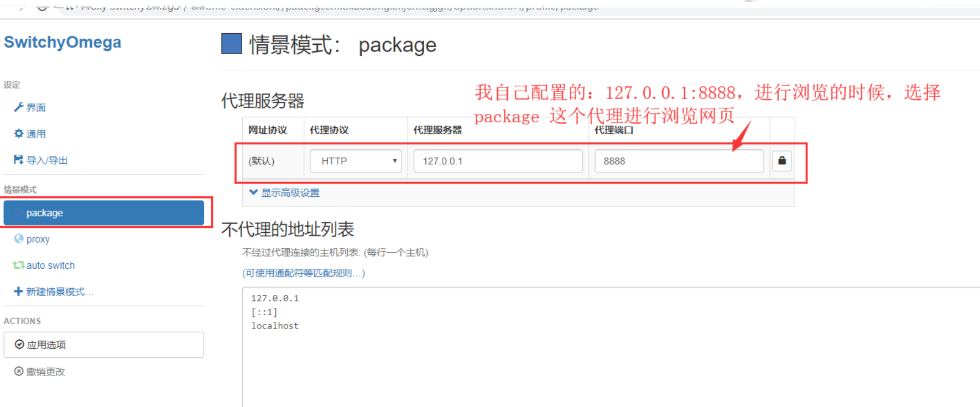
Task: Click the 代理服务器 column header
Action: pos(437,130)
